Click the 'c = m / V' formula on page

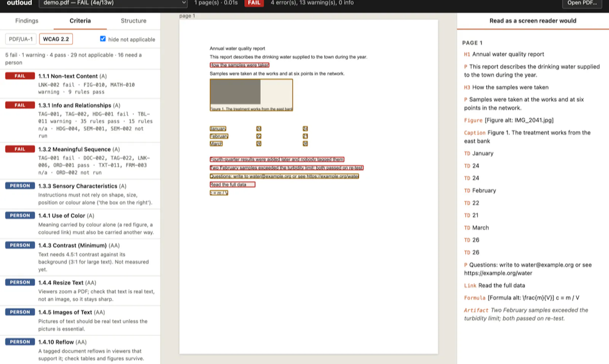pyautogui.click(x=219, y=193)
